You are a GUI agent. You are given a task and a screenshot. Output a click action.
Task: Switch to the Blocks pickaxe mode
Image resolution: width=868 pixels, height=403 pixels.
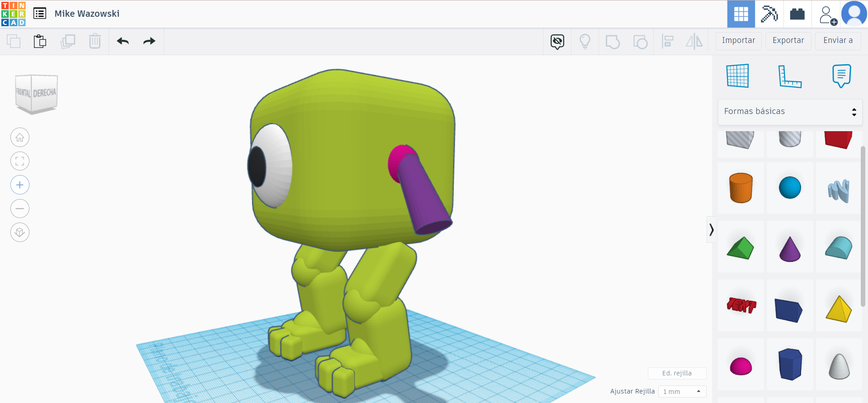(x=769, y=14)
